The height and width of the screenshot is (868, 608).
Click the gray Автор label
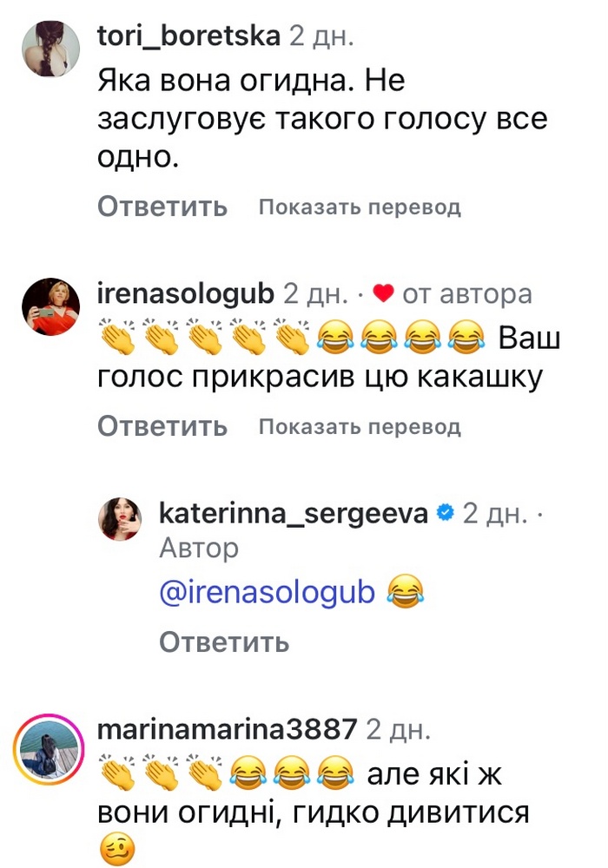tap(199, 548)
